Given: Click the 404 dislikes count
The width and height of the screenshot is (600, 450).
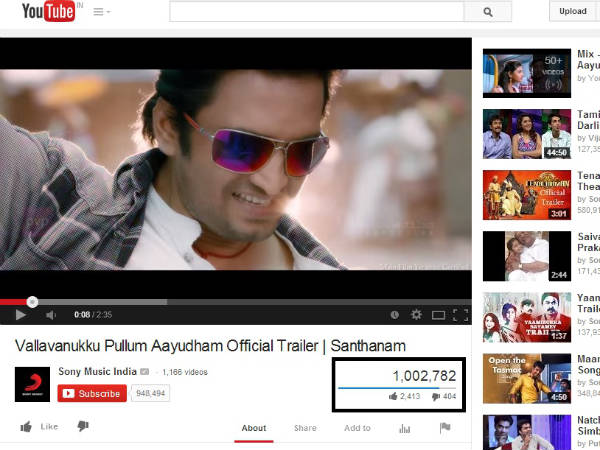Looking at the screenshot, I should point(444,396).
